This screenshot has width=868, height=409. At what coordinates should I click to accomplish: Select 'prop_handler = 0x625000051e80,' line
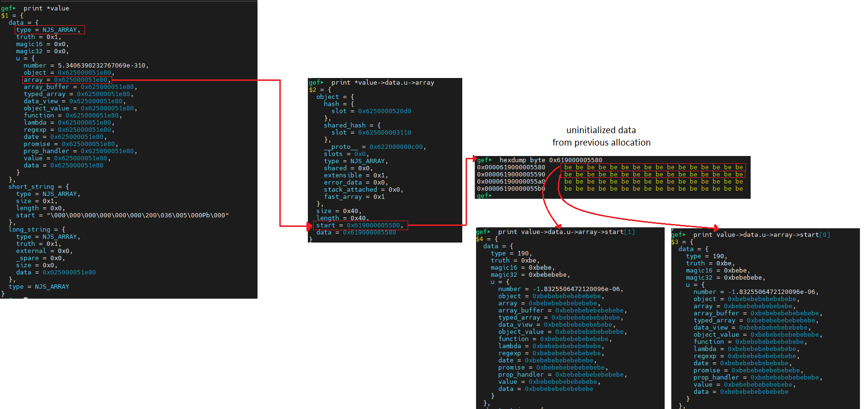click(80, 151)
